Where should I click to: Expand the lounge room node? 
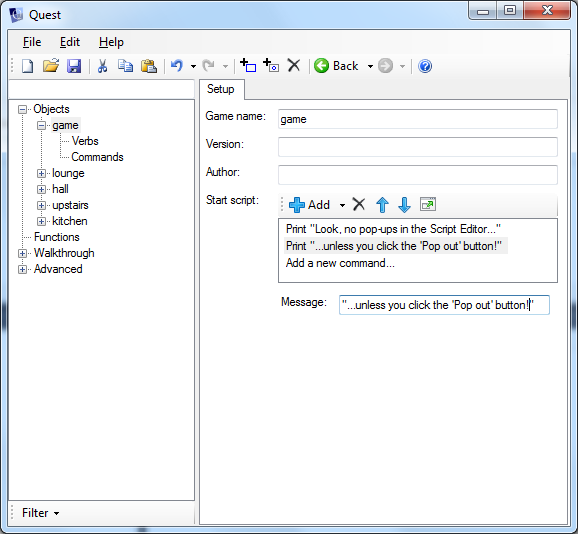tap(41, 174)
